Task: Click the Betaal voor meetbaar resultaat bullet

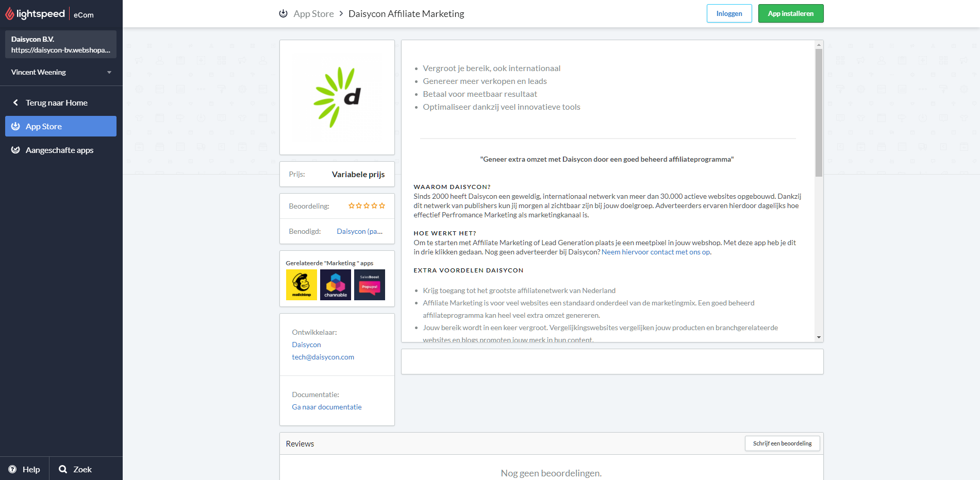Action: [x=480, y=94]
